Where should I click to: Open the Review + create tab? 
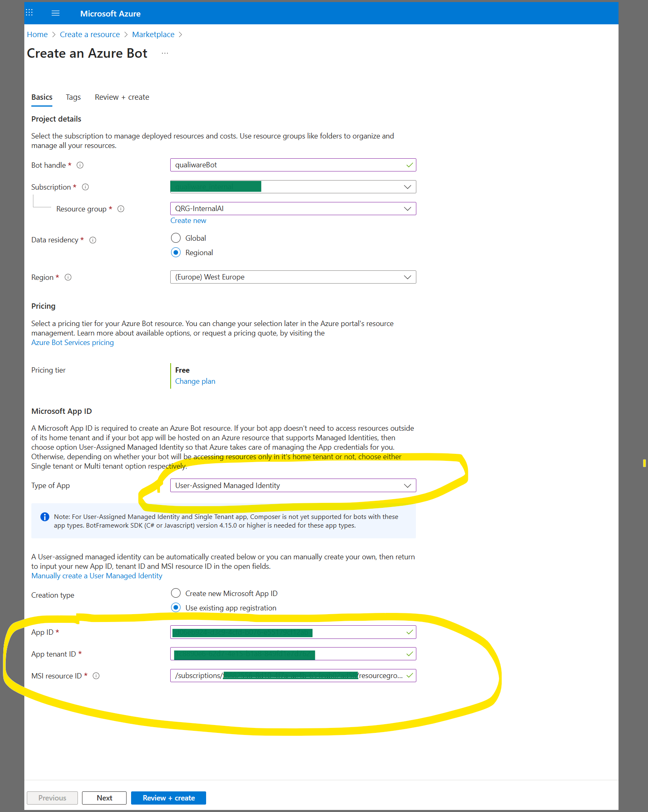click(122, 97)
